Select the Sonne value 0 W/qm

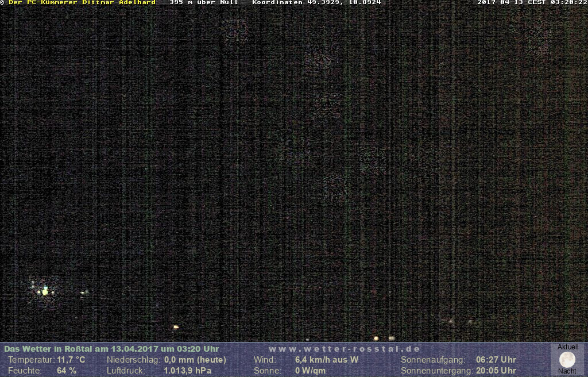310,371
